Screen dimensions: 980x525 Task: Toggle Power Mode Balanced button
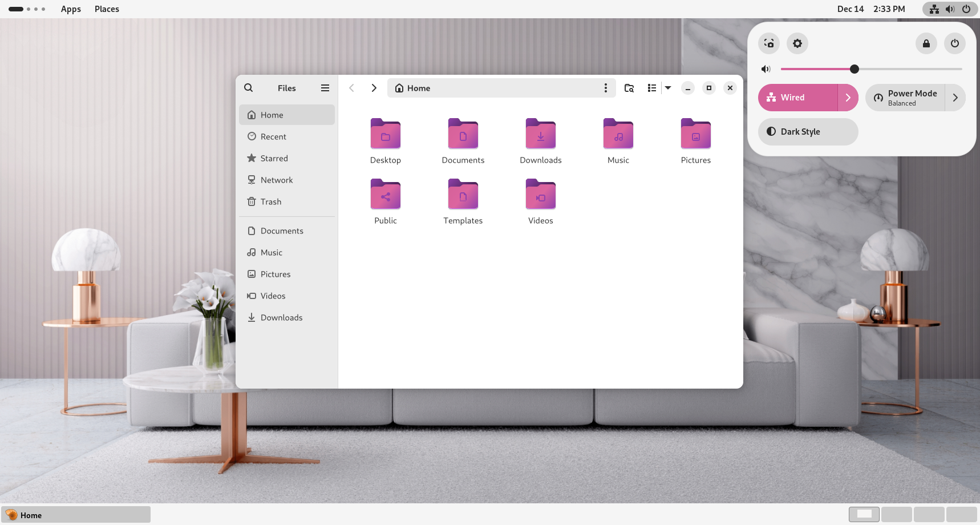(905, 98)
